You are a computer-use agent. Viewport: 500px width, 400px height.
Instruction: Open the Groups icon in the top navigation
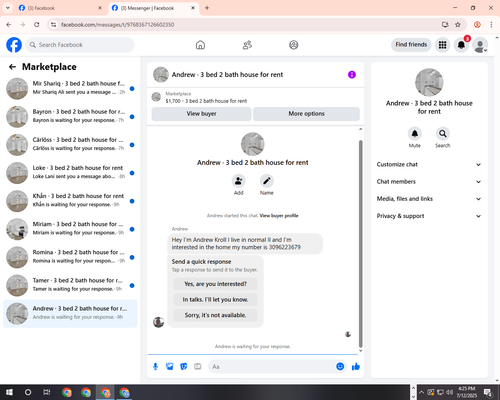[294, 45]
